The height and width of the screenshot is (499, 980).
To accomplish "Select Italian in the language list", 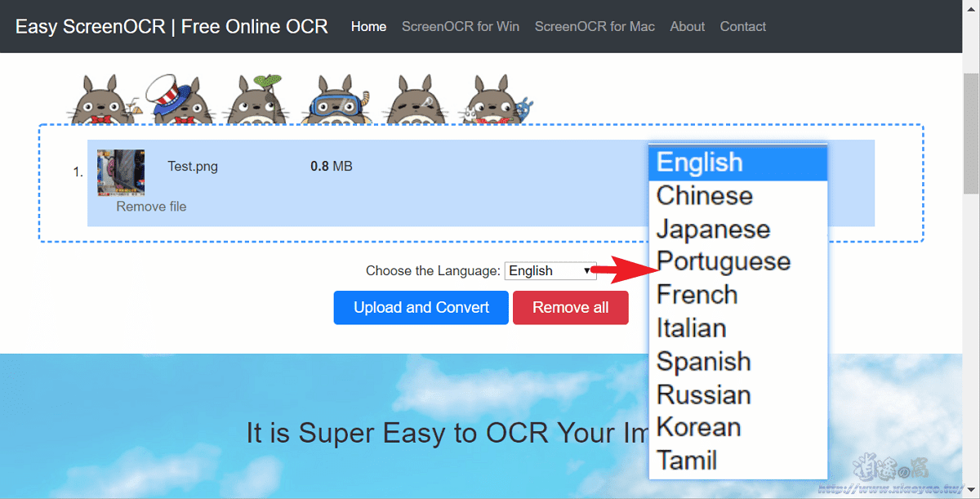I will pyautogui.click(x=738, y=328).
